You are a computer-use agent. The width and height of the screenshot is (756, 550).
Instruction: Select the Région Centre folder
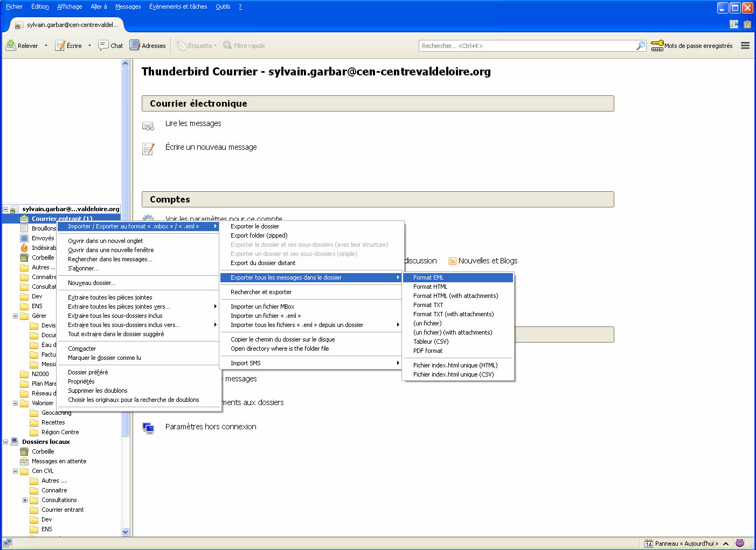point(60,433)
